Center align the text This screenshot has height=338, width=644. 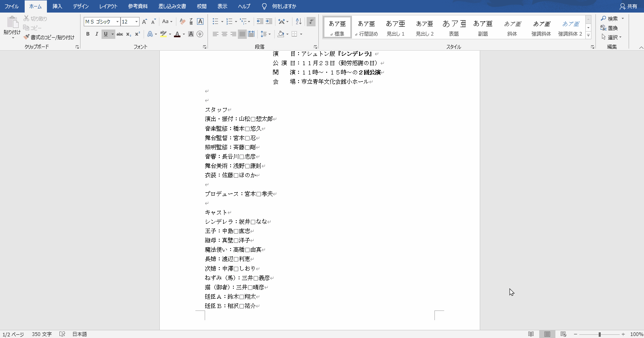click(224, 34)
